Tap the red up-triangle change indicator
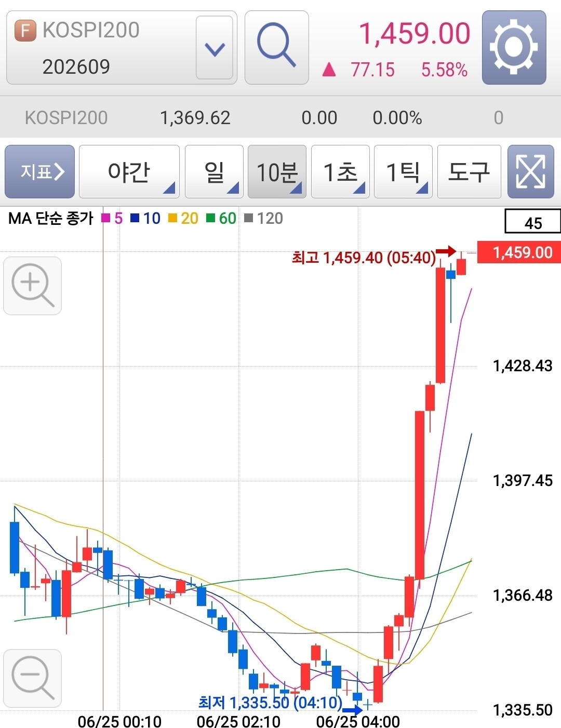 click(x=329, y=70)
